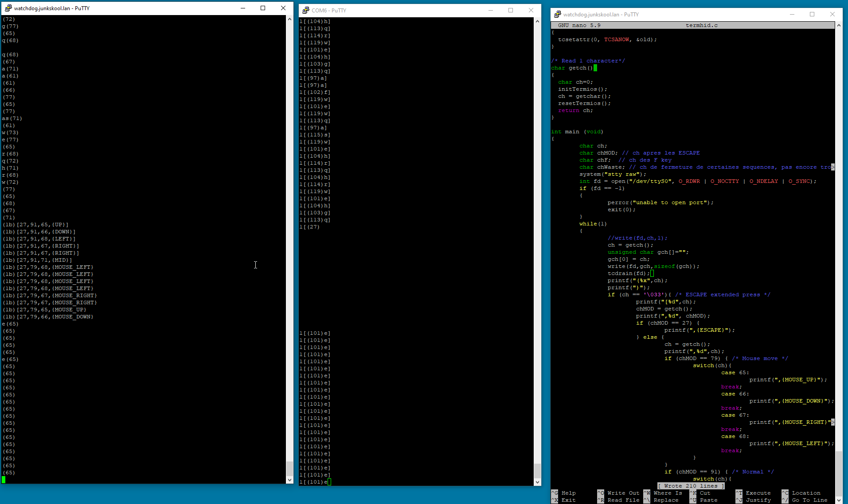
Task: Click the termhid.c filename in nano header
Action: (702, 25)
